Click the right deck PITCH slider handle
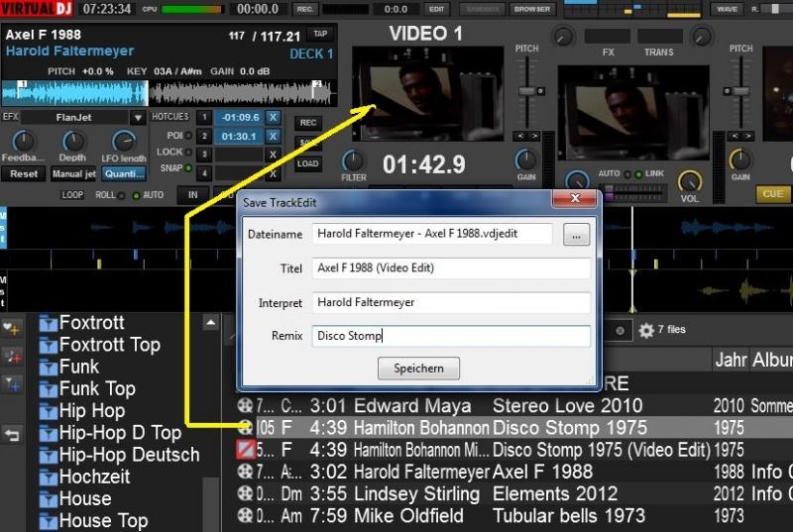The image size is (793, 532). click(741, 91)
